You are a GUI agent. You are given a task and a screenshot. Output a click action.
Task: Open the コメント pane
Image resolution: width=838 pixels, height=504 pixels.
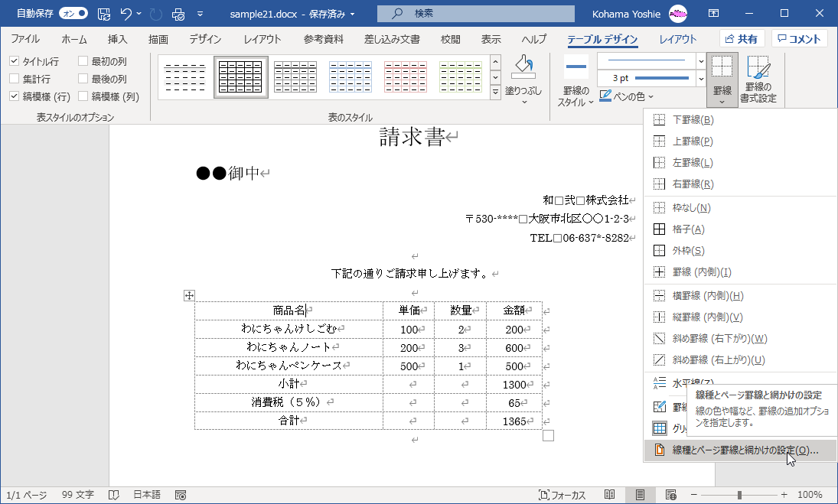tap(799, 38)
